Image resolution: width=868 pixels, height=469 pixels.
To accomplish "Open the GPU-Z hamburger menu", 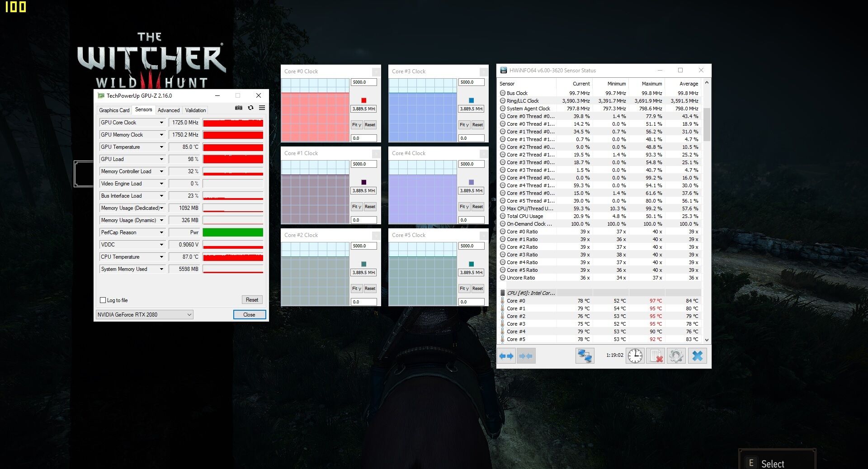I will [262, 108].
